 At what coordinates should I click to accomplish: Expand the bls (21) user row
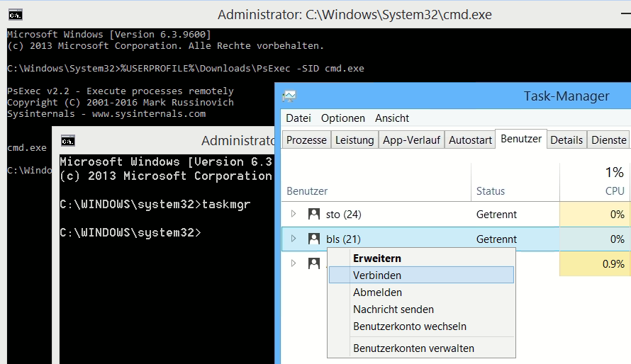pyautogui.click(x=294, y=239)
